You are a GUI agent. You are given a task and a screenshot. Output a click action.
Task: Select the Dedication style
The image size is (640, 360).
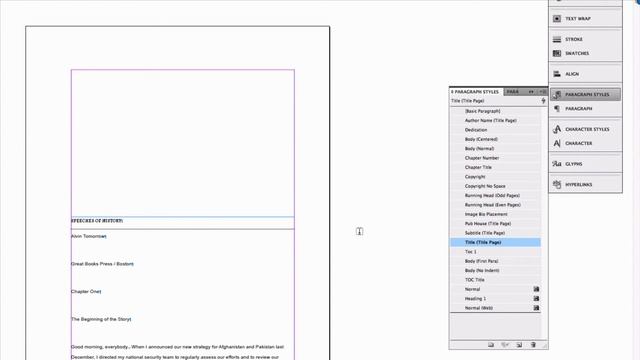496,130
